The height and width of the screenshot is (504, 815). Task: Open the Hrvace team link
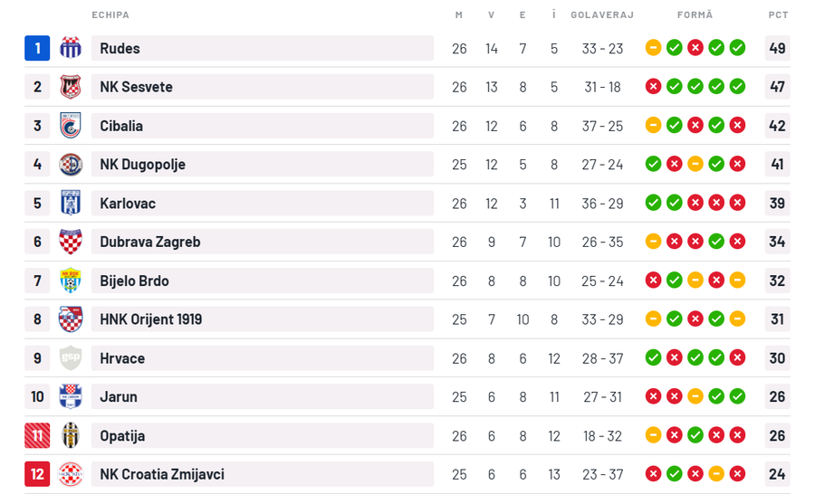click(x=121, y=358)
